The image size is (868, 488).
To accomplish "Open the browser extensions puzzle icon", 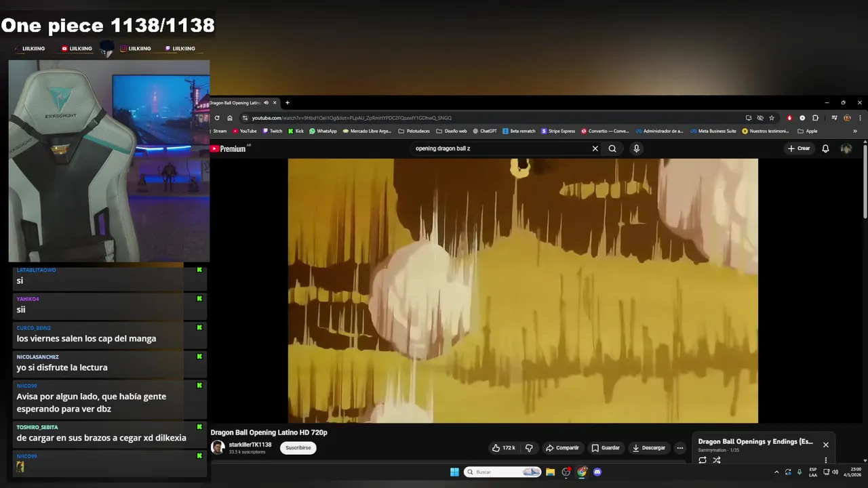I will click(x=815, y=118).
